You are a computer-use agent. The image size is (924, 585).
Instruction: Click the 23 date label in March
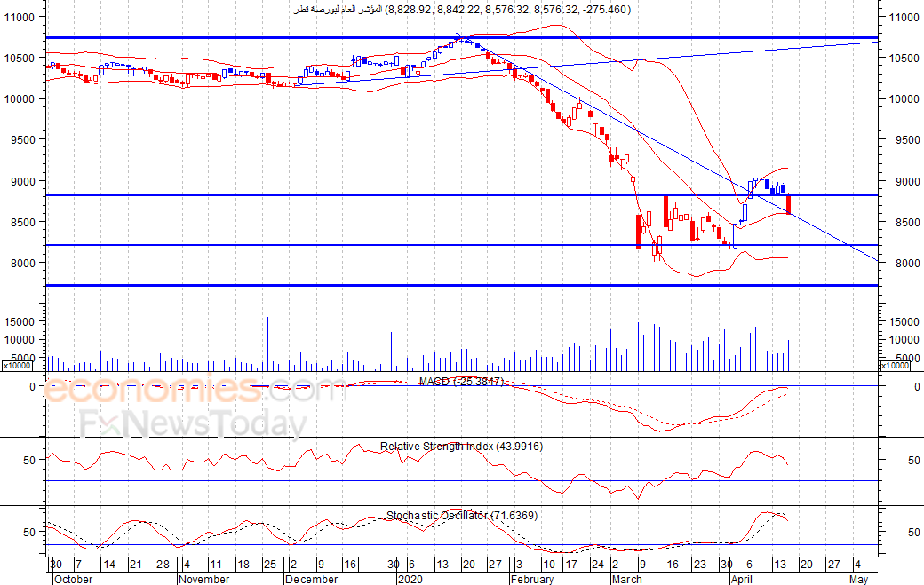point(699,565)
